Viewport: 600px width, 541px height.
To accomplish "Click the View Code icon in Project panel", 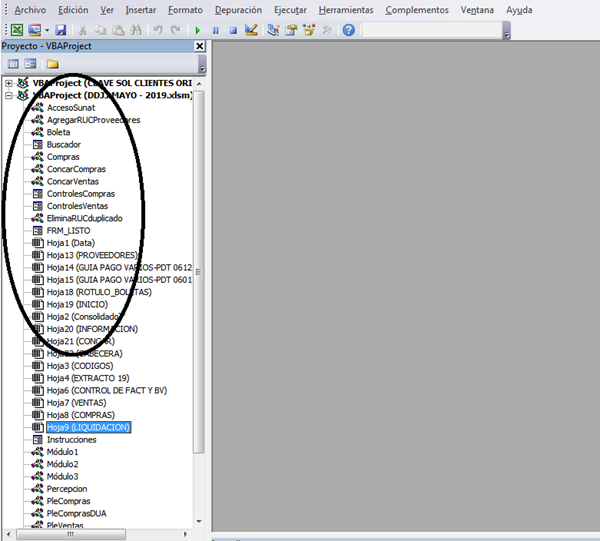I will 13,64.
